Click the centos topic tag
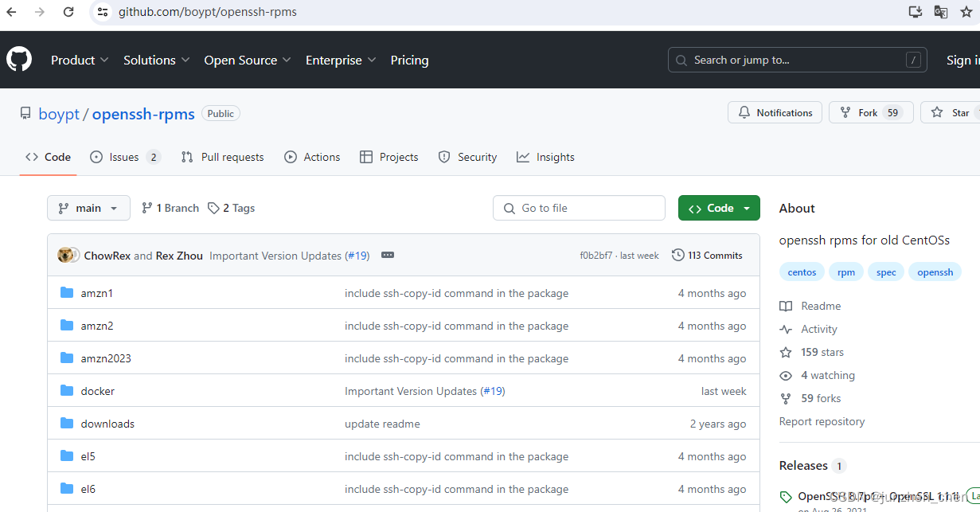Viewport: 980px width, 512px height. [x=802, y=272]
